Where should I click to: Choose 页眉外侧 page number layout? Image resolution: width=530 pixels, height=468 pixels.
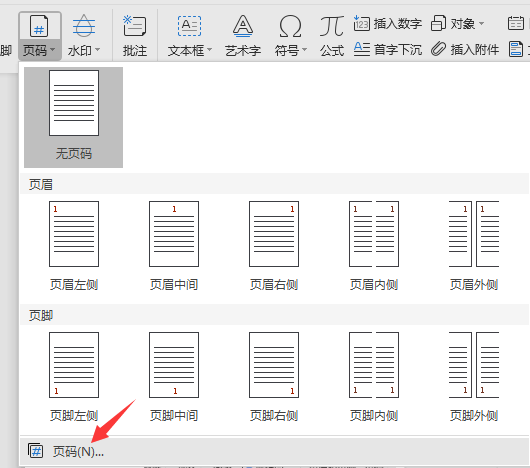coord(474,246)
